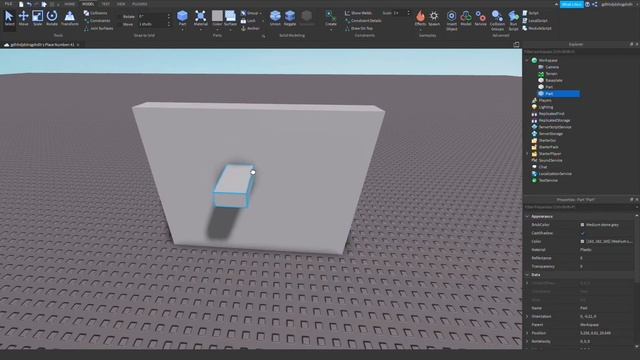The height and width of the screenshot is (360, 640).
Task: Insert a new LocalScript
Action: click(x=535, y=20)
